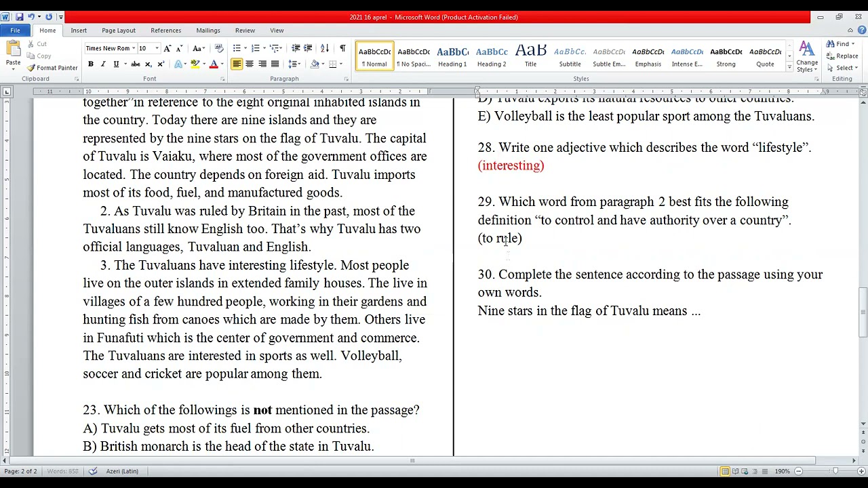Apply the Title style
868x488 pixels.
(x=530, y=56)
